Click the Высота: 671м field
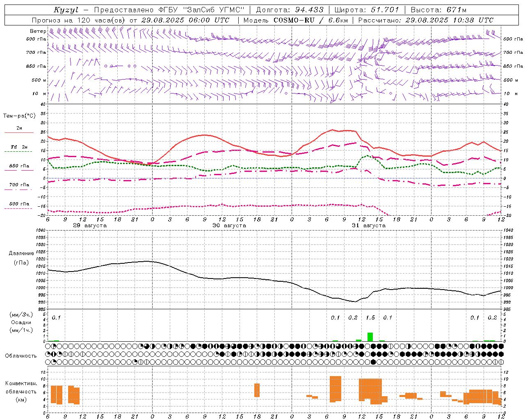Image resolution: width=525 pixels, height=420 pixels. pyautogui.click(x=438, y=10)
